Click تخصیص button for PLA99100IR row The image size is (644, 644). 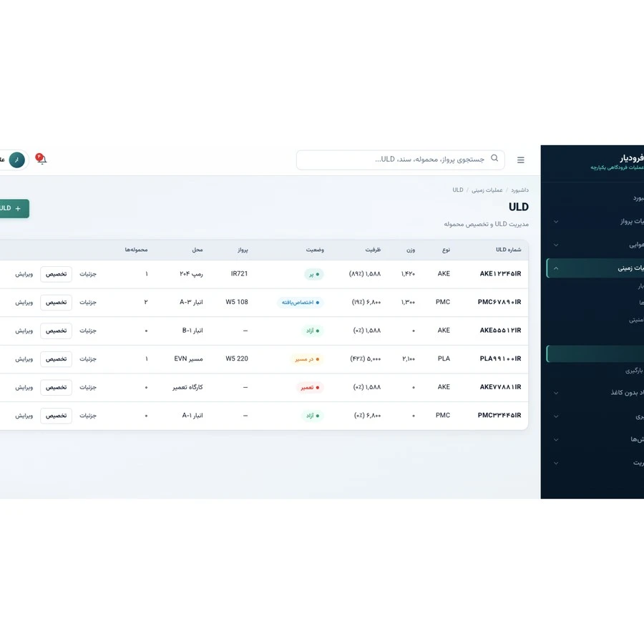coord(57,359)
